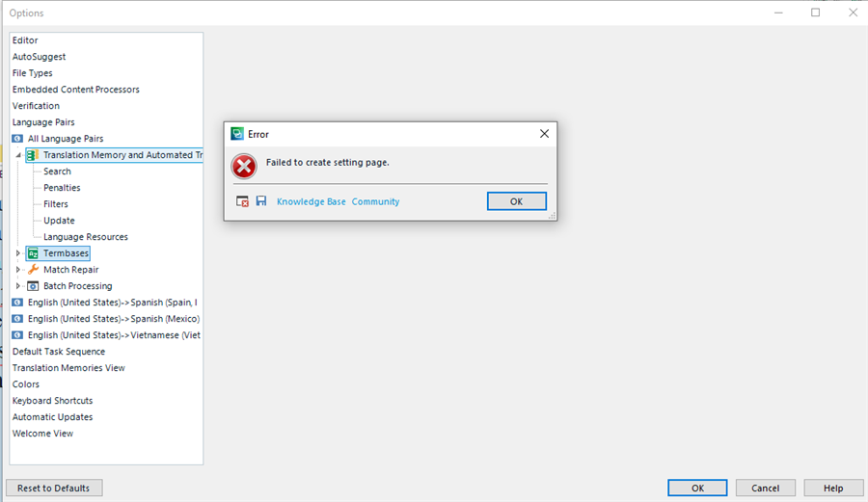This screenshot has width=868, height=502.
Task: Select Verification in the tree
Action: [36, 106]
